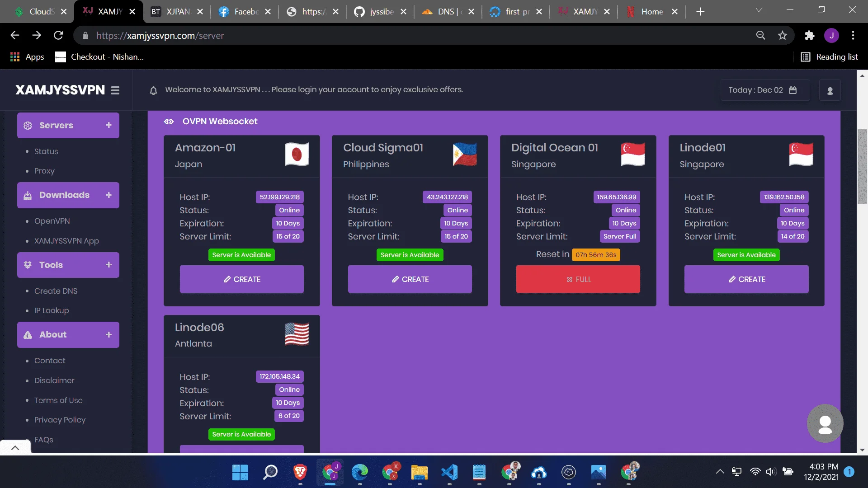The image size is (868, 488).
Task: Open the IP Lookup tool link
Action: (x=52, y=311)
